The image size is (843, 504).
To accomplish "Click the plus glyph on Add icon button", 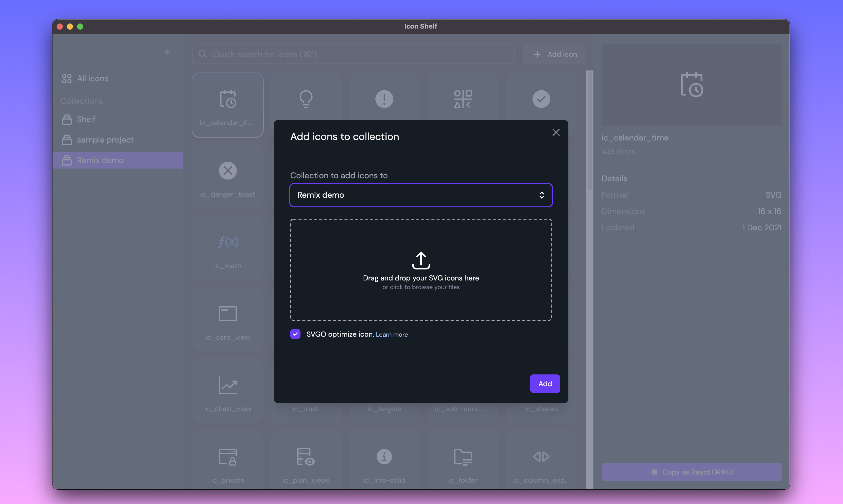I will pos(537,54).
